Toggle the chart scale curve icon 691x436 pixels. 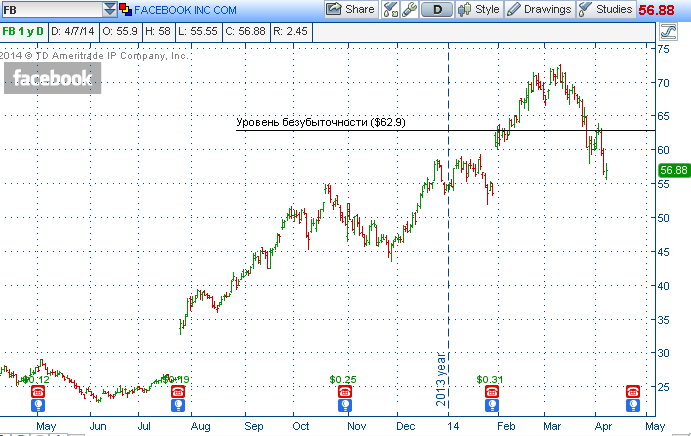[x=668, y=32]
